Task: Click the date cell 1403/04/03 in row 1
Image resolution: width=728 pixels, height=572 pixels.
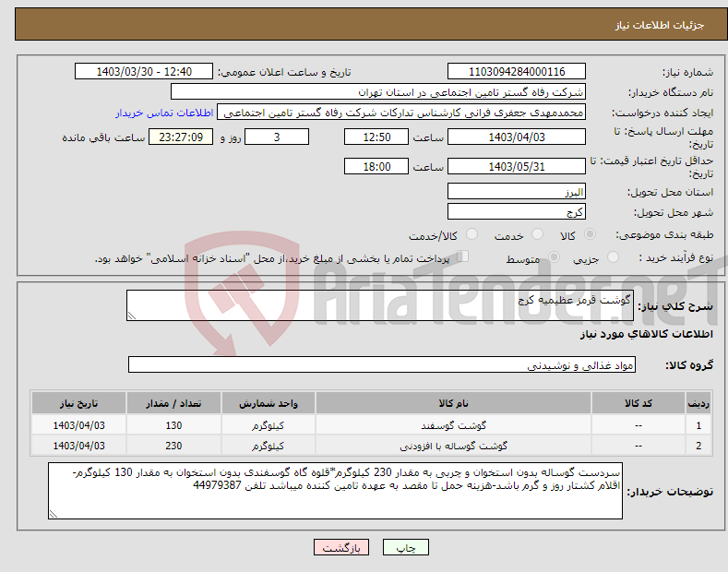Action: [79, 425]
